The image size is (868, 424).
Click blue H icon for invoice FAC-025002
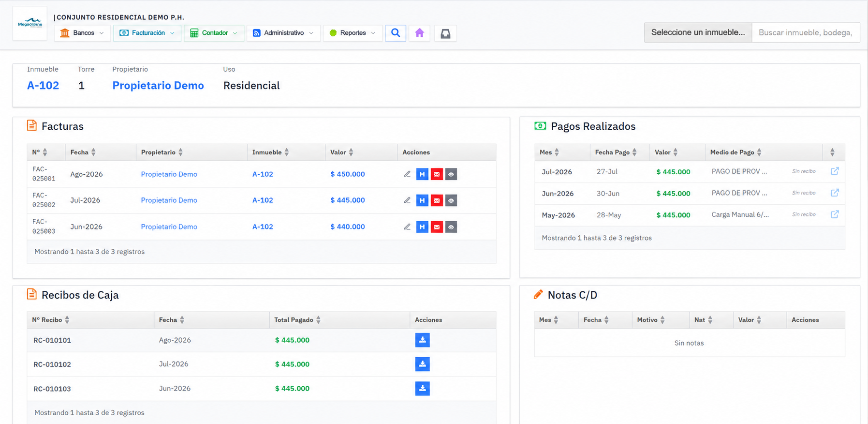point(422,200)
